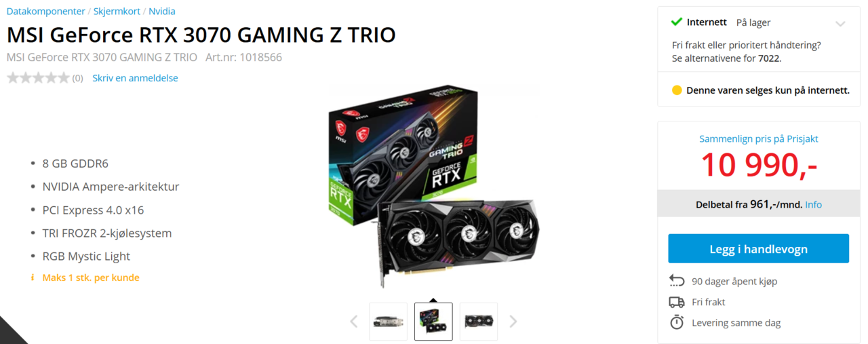
Task: Open the Skjermkort breadcrumb category
Action: (117, 12)
